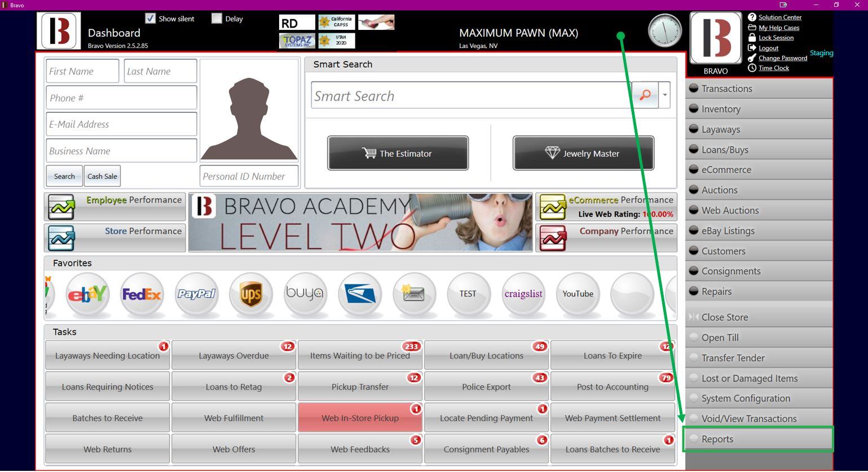Image resolution: width=868 pixels, height=472 pixels.
Task: Click the Smart Search magnifier icon
Action: click(645, 95)
